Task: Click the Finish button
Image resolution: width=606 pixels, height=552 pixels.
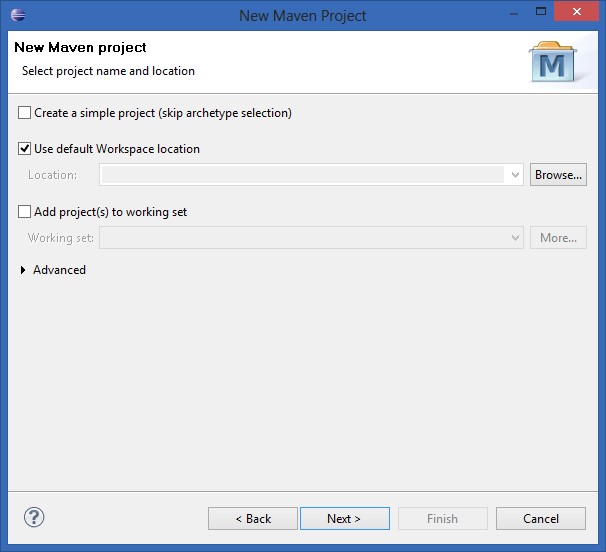Action: pyautogui.click(x=443, y=518)
